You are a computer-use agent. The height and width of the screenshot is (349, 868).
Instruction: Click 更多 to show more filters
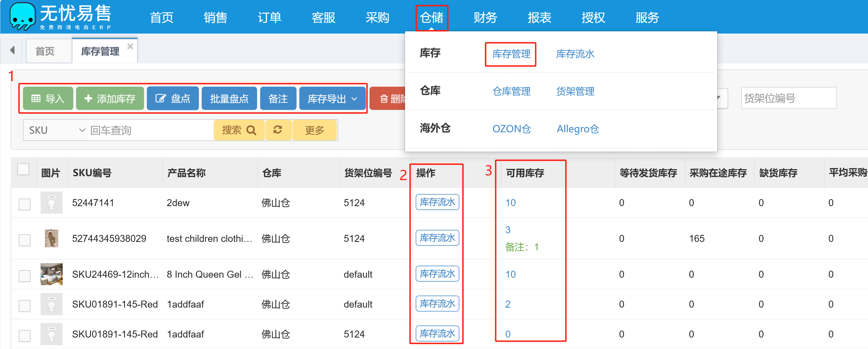click(314, 130)
